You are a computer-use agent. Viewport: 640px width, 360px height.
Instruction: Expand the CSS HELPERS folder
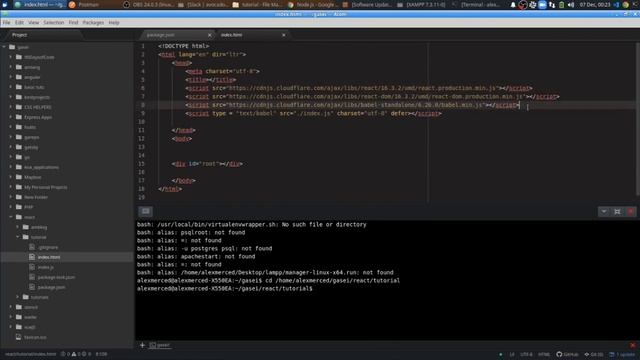tap(11, 107)
